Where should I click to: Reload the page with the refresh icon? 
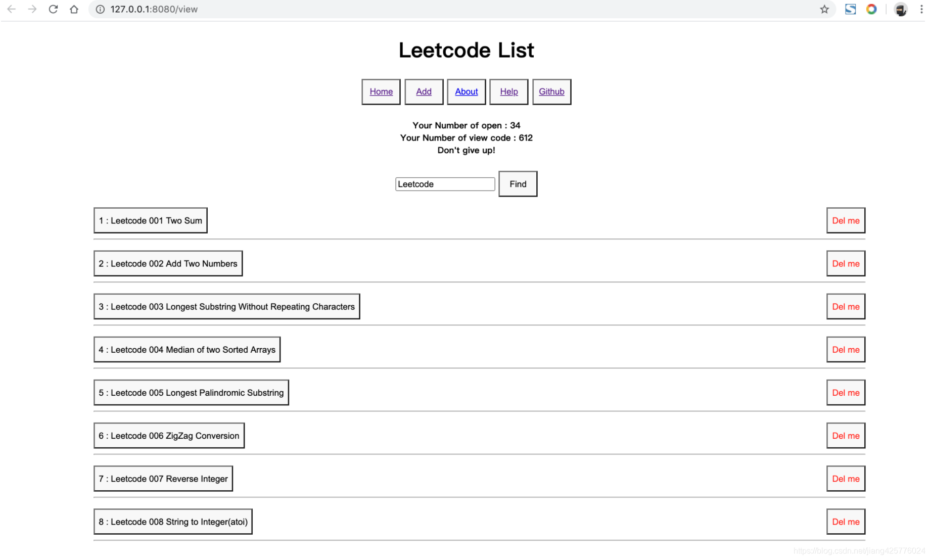[x=53, y=9]
